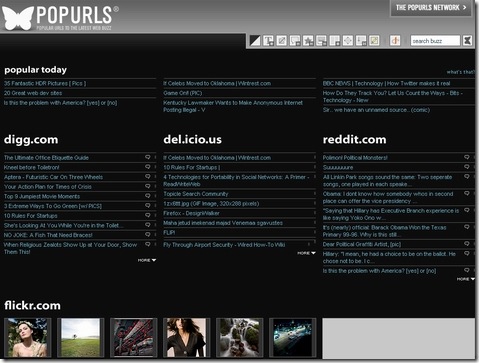Open '4 Technologies for Portability in Social Networks'
The width and height of the screenshot is (479, 363).
(236, 180)
